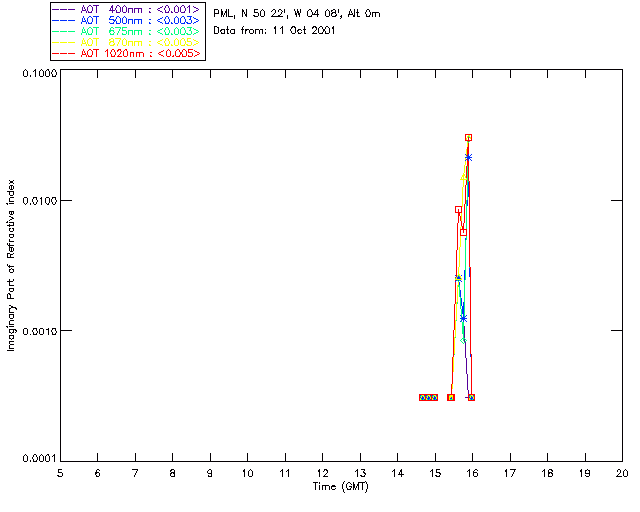Click the baseline data marker at time 16

(471, 397)
